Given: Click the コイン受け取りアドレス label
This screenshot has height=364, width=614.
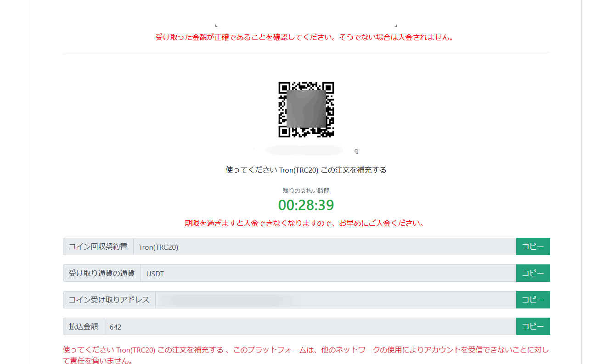Looking at the screenshot, I should point(109,300).
